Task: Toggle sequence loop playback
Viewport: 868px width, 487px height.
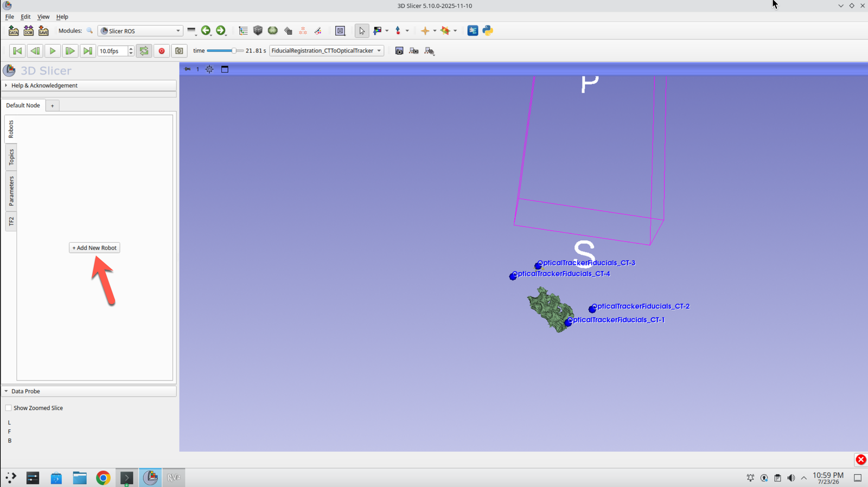Action: pos(144,51)
